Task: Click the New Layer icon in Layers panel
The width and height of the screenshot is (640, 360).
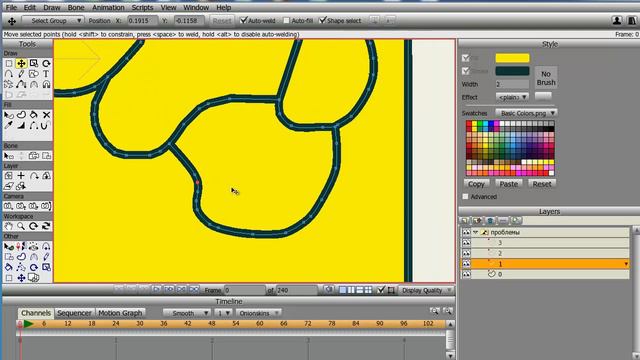Action: point(464,221)
